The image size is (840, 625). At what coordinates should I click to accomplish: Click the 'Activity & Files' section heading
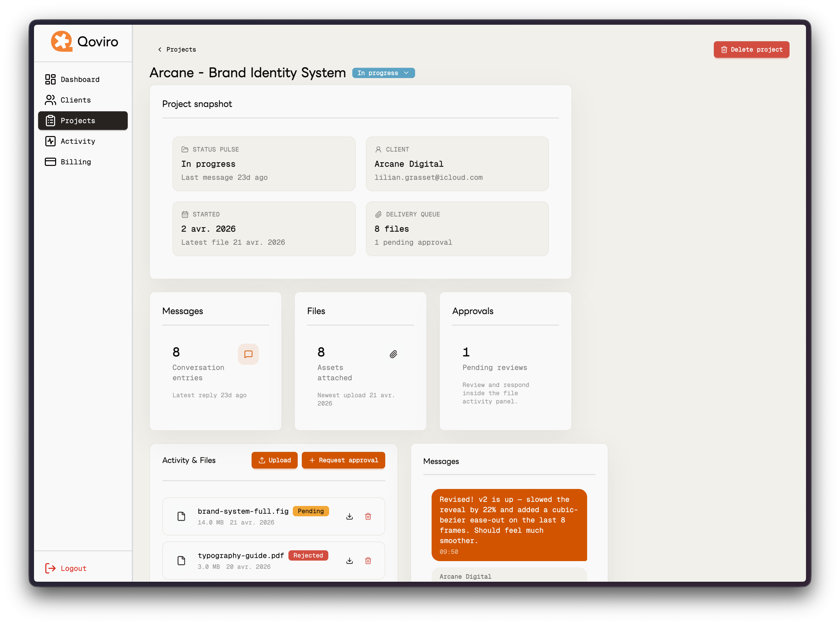(189, 460)
